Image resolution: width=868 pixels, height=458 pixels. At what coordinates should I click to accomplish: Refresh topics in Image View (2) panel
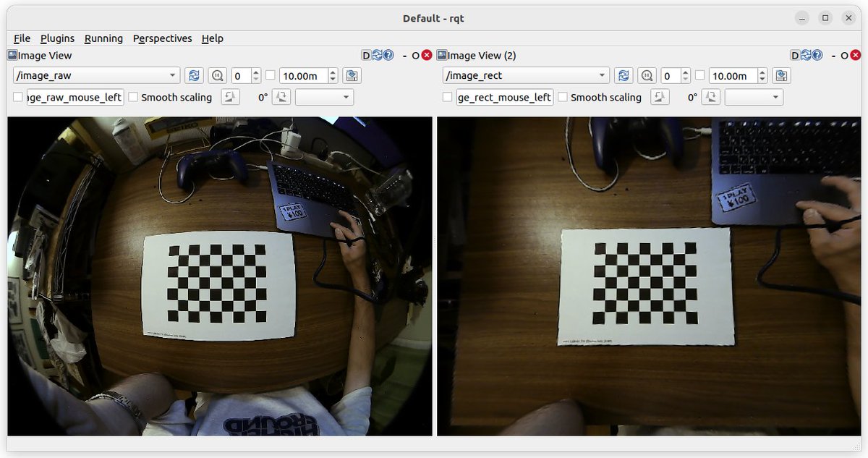pyautogui.click(x=623, y=75)
